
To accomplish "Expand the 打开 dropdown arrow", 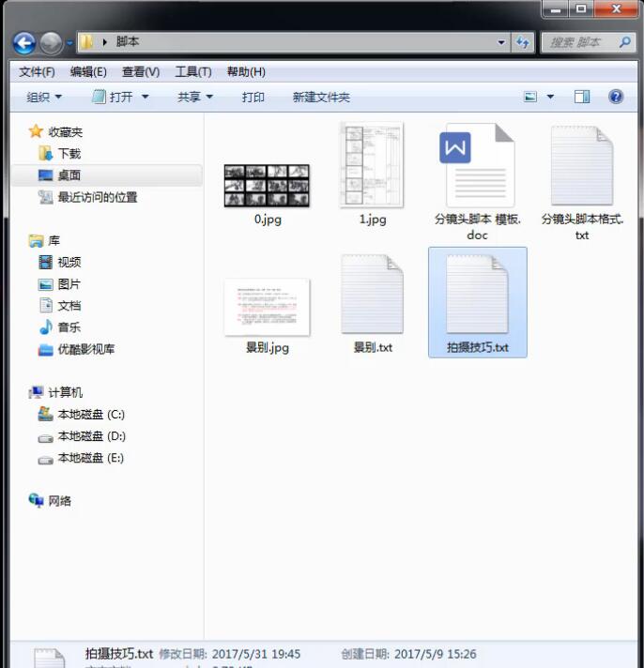I will click(145, 98).
